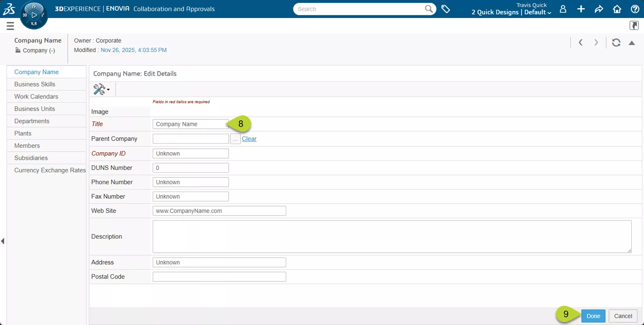Open the tags icon beside search
Viewport: 644px width, 325px height.
click(x=445, y=9)
